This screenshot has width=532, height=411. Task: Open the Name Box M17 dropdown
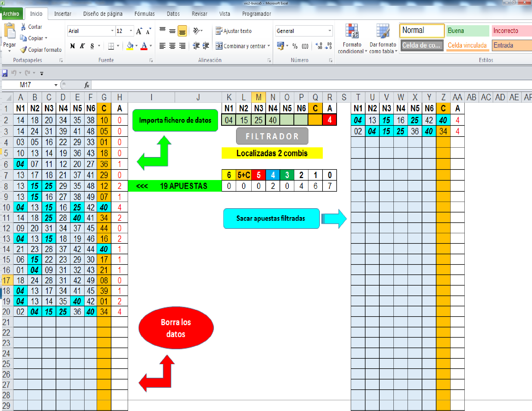coord(56,85)
